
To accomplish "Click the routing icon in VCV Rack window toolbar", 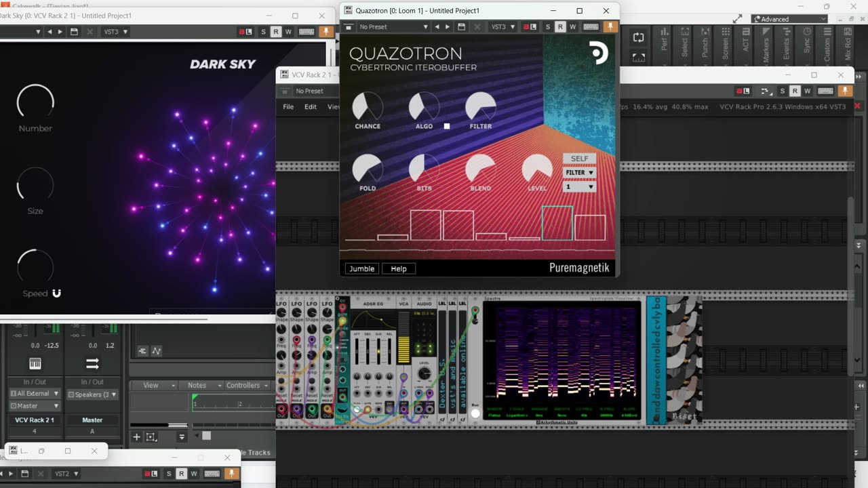I will (767, 91).
